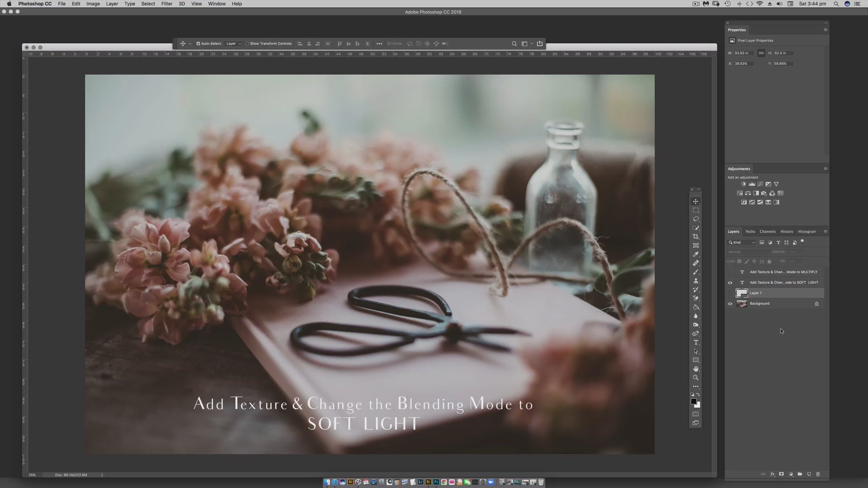Select the Lasso tool

click(696, 219)
